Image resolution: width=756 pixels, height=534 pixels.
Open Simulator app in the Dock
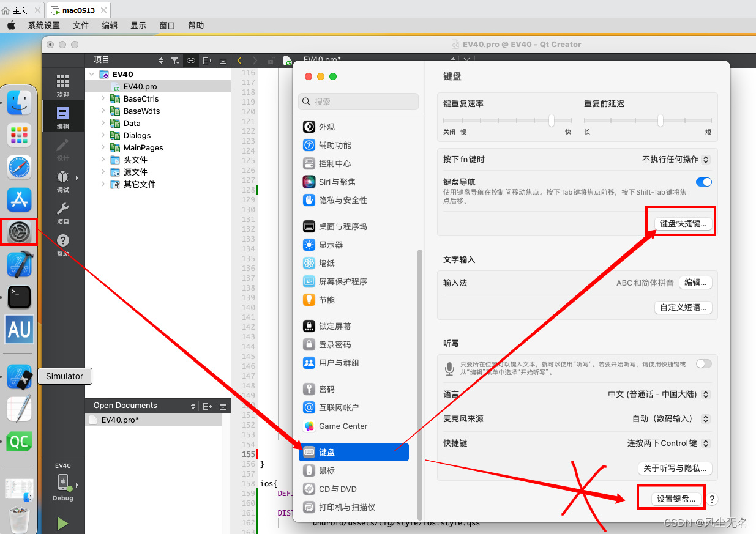coord(19,377)
